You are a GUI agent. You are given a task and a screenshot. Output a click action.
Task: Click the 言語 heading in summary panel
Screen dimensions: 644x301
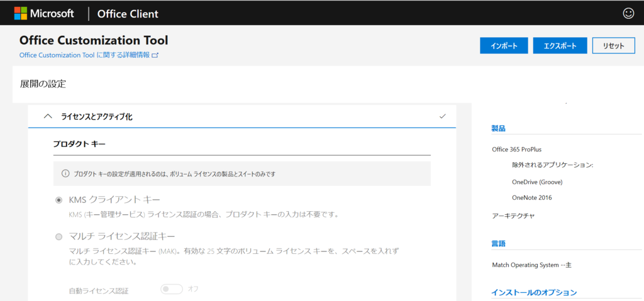498,244
